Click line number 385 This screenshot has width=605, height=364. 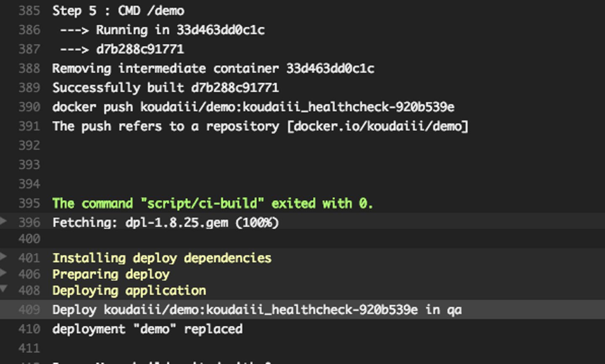(x=29, y=10)
